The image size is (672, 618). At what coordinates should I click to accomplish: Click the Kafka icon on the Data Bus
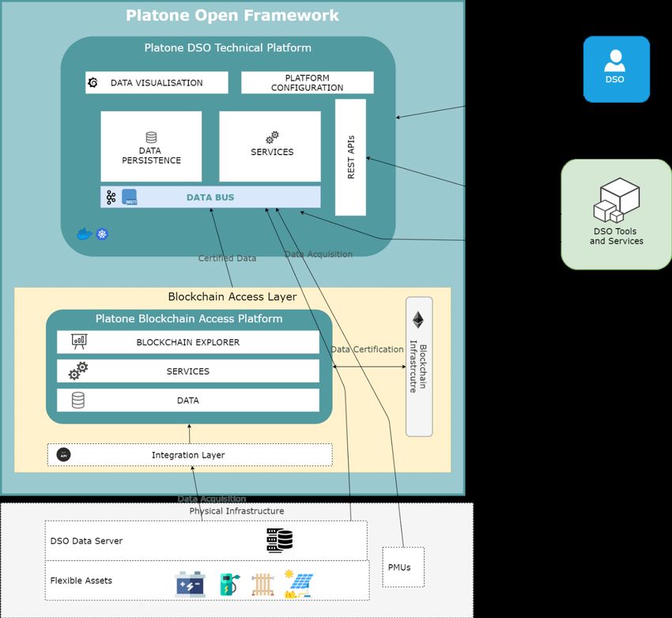[111, 198]
